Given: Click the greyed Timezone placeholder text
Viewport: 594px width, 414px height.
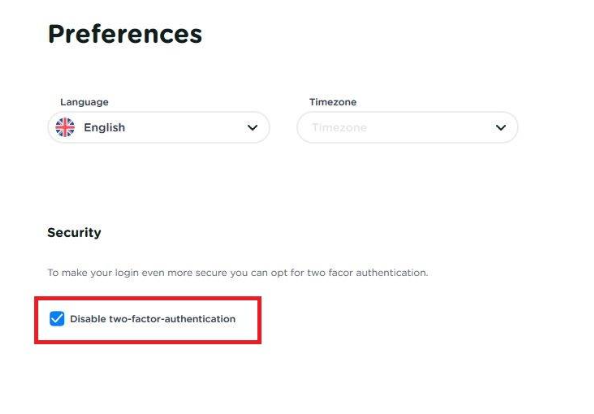Looking at the screenshot, I should (339, 128).
